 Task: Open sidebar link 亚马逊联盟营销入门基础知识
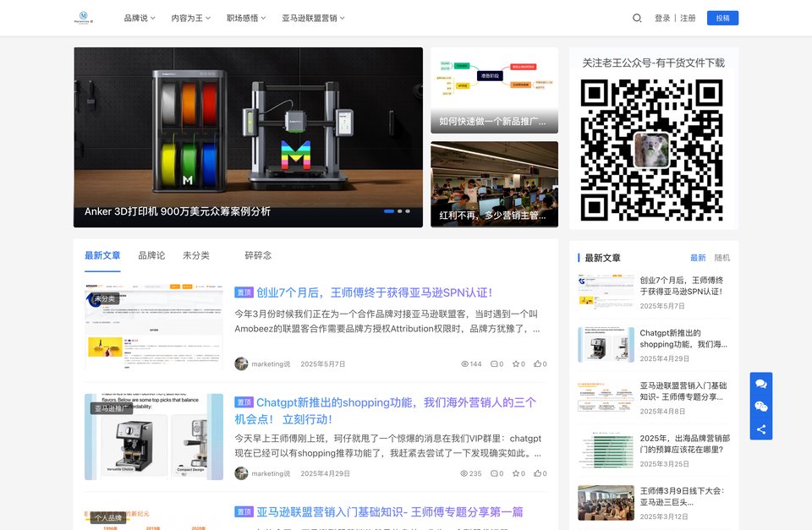pos(683,391)
